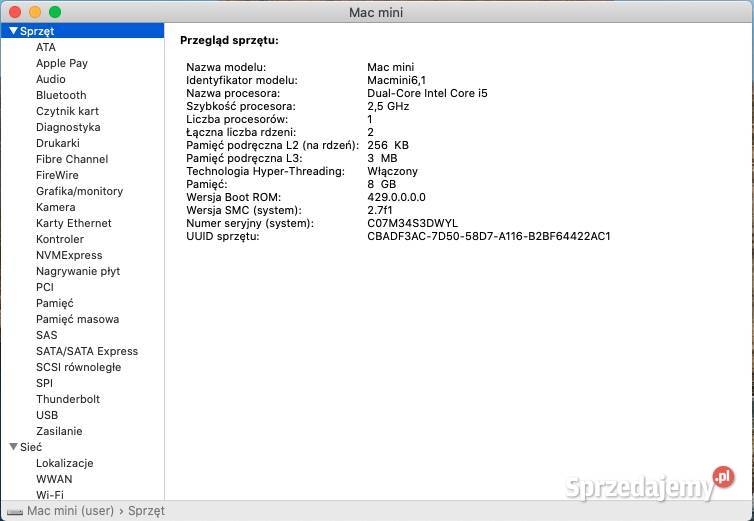This screenshot has width=754, height=521.
Task: Select ATA in the sidebar
Action: pyautogui.click(x=46, y=47)
